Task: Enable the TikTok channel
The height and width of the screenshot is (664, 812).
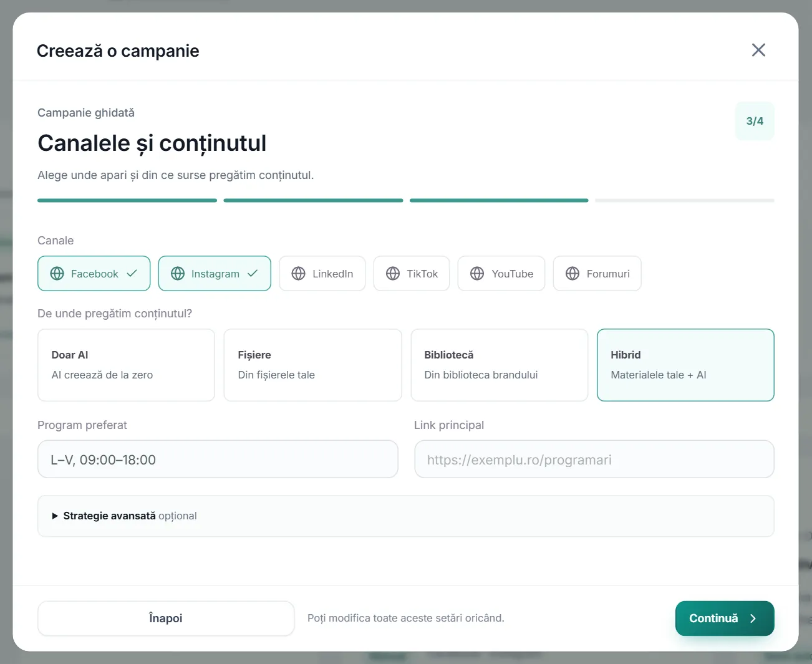Action: 412,274
